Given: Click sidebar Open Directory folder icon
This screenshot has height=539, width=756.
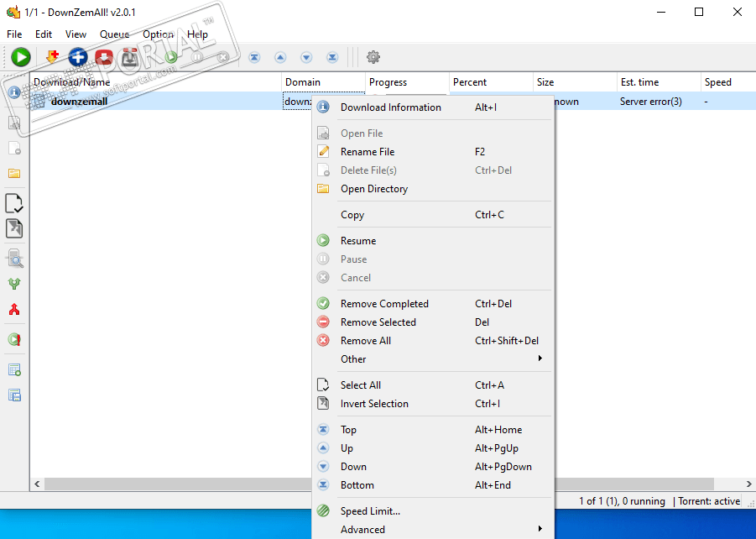Looking at the screenshot, I should coord(14,173).
